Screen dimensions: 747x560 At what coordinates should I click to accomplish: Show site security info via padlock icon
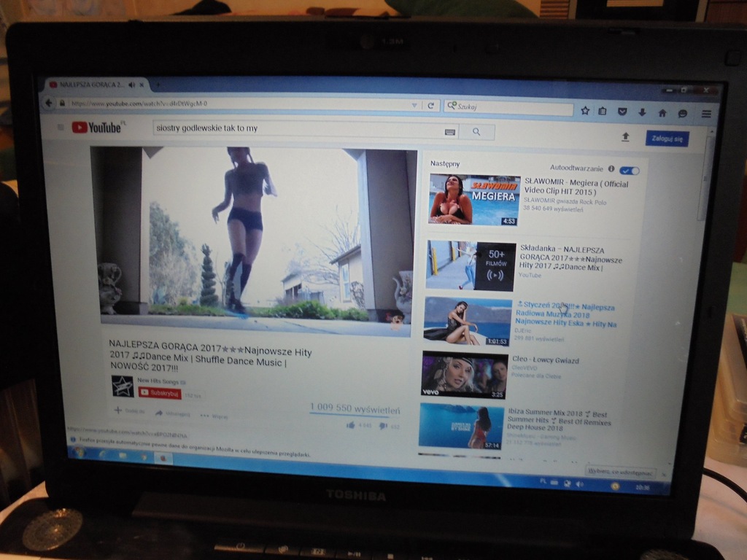(x=62, y=103)
